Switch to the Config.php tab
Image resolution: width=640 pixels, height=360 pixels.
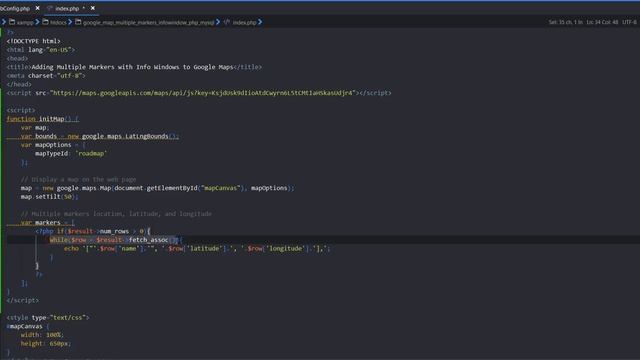15,8
